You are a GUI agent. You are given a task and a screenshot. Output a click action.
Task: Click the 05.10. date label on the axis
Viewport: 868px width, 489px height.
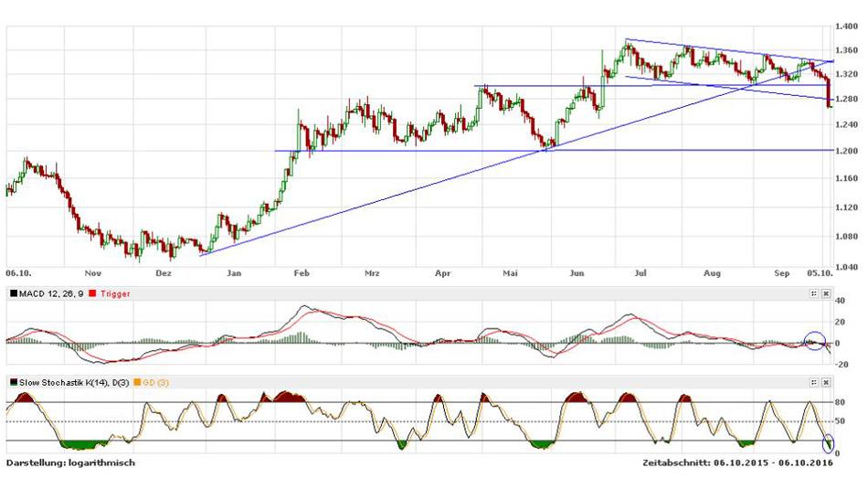pyautogui.click(x=817, y=272)
